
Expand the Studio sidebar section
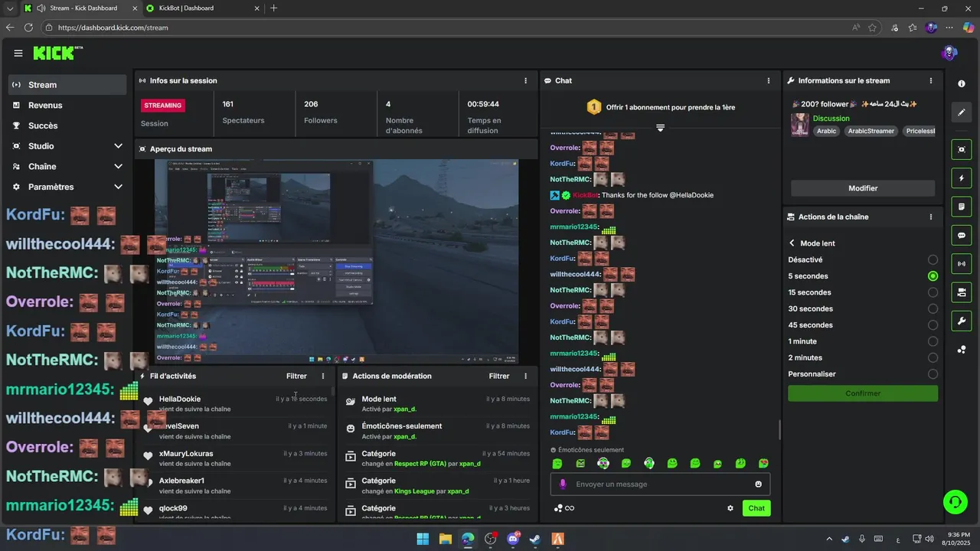coord(67,146)
